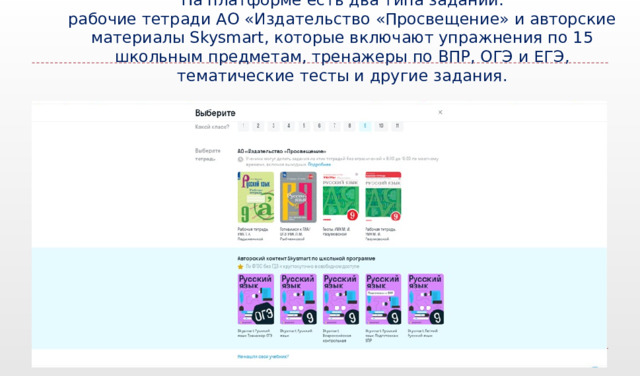The width and height of the screenshot is (640, 376).
Task: Select class 2 button
Action: [x=258, y=126]
